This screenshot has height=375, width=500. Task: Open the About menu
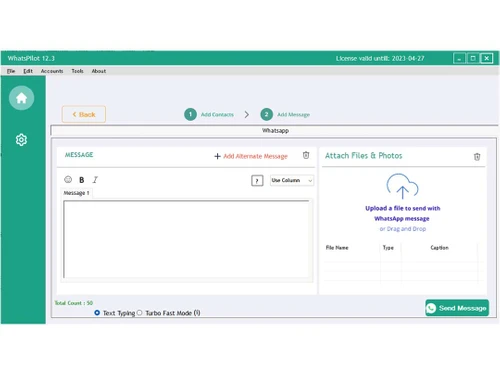click(99, 71)
